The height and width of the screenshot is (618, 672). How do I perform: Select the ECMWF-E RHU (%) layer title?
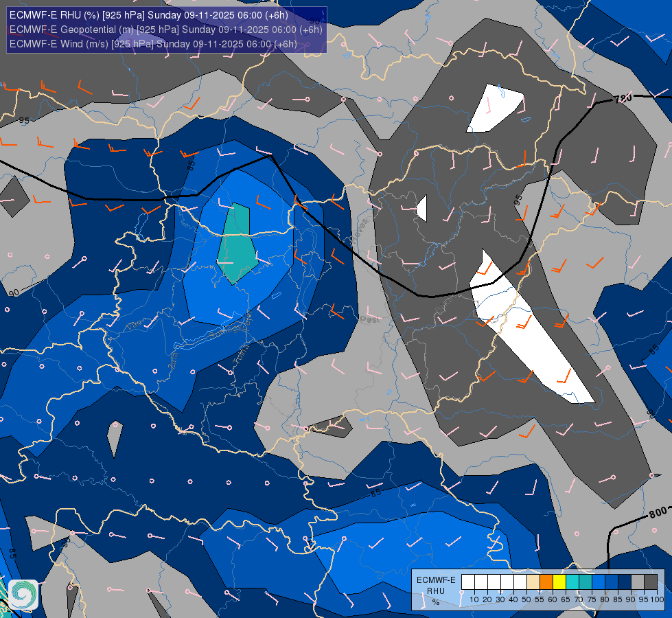click(149, 15)
